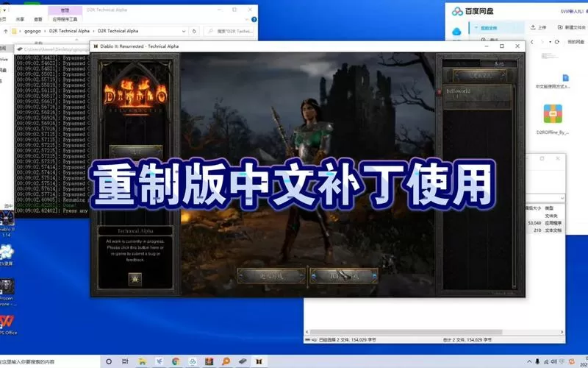Click the Diablo window title bar icon
The width and height of the screenshot is (588, 368).
coord(96,46)
